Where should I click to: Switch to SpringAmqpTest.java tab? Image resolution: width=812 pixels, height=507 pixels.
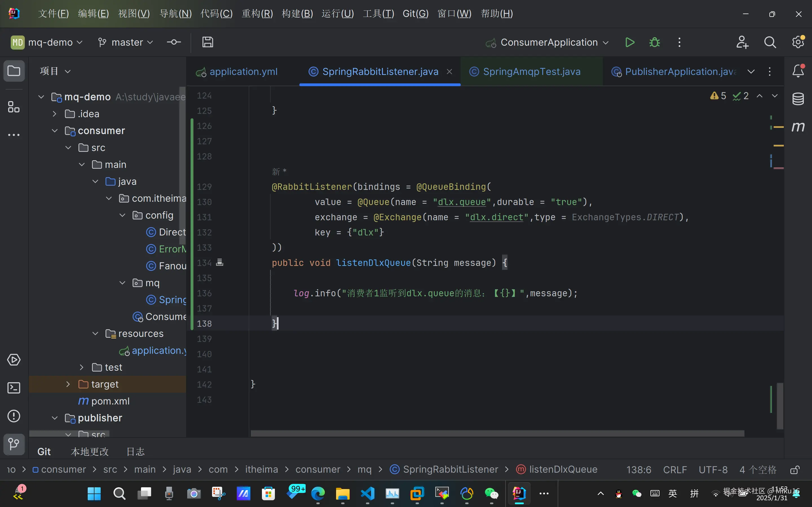coord(531,72)
